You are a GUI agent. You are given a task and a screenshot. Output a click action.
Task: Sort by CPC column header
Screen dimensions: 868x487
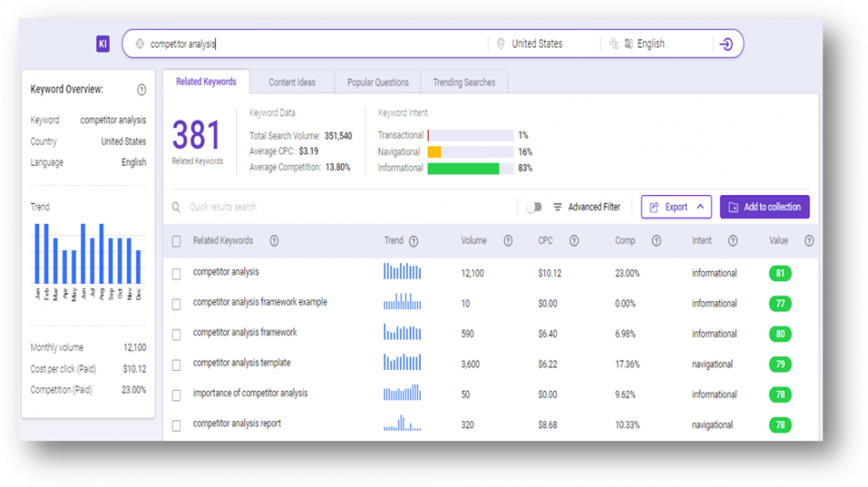pyautogui.click(x=545, y=241)
